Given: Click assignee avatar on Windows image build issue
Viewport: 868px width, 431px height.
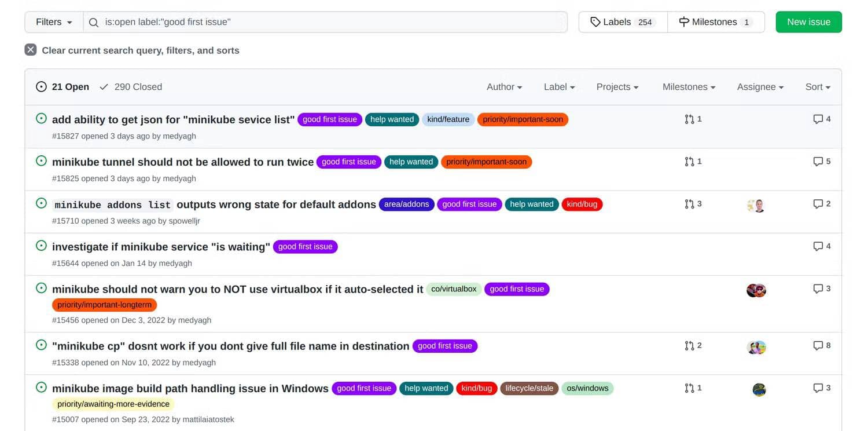Looking at the screenshot, I should 759,389.
